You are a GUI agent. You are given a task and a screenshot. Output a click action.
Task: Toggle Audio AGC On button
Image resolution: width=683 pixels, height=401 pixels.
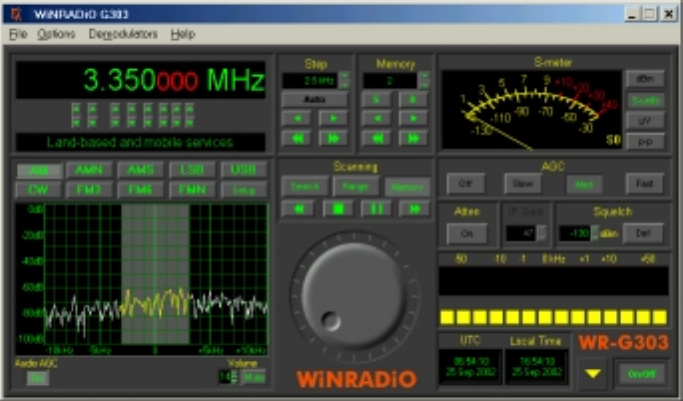tap(38, 378)
